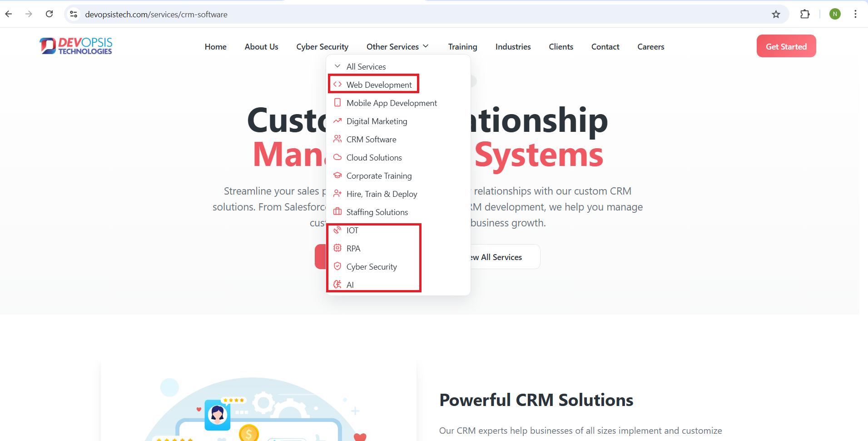Click the phone icon beside Mobile App Development
Image resolution: width=868 pixels, height=441 pixels.
pos(337,103)
